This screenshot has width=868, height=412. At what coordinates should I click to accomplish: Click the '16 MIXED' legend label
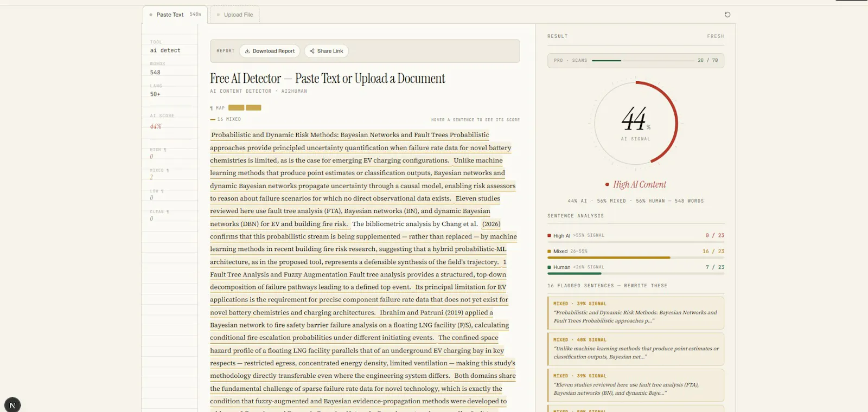[x=229, y=119]
